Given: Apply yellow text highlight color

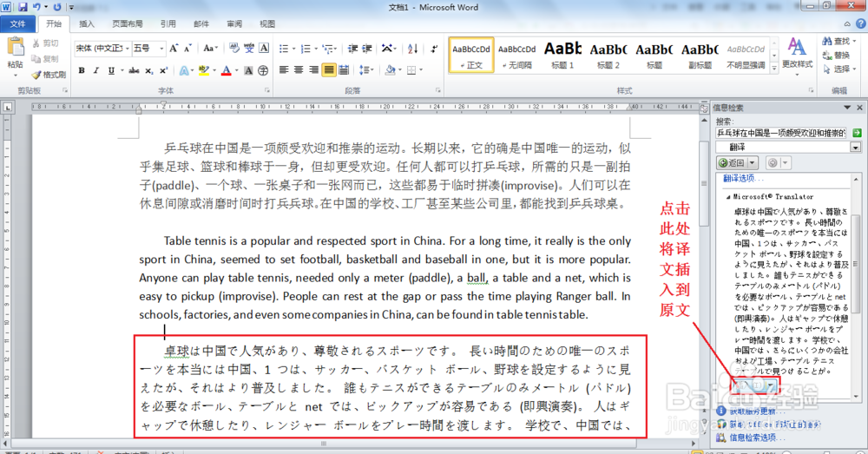Looking at the screenshot, I should 204,70.
